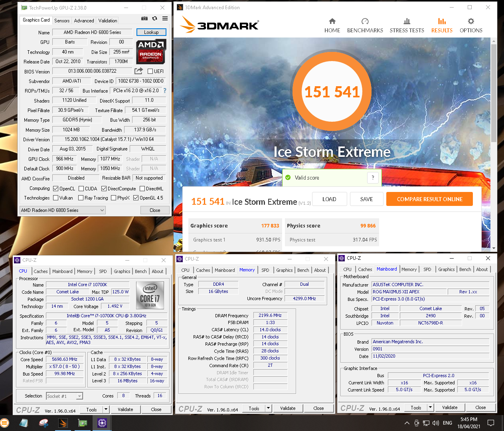The image size is (504, 431).
Task: Show hidden system tray icons
Action: tap(407, 423)
